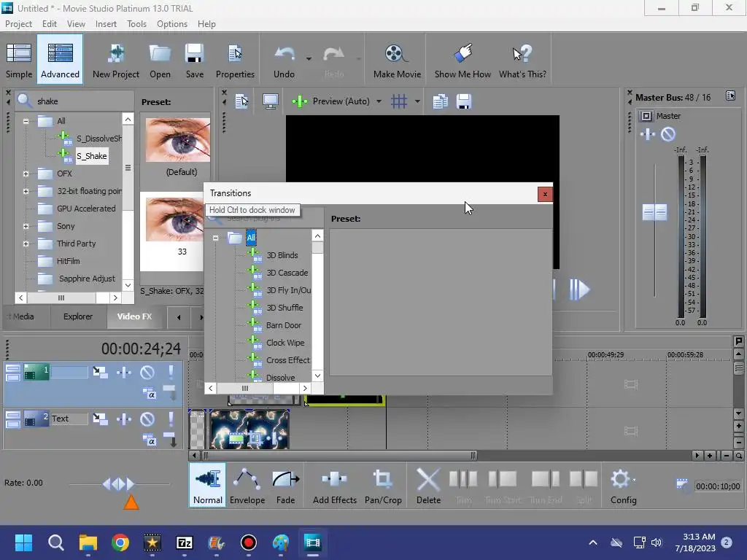The height and width of the screenshot is (560, 747).
Task: Save preview snapshot to file
Action: [463, 101]
